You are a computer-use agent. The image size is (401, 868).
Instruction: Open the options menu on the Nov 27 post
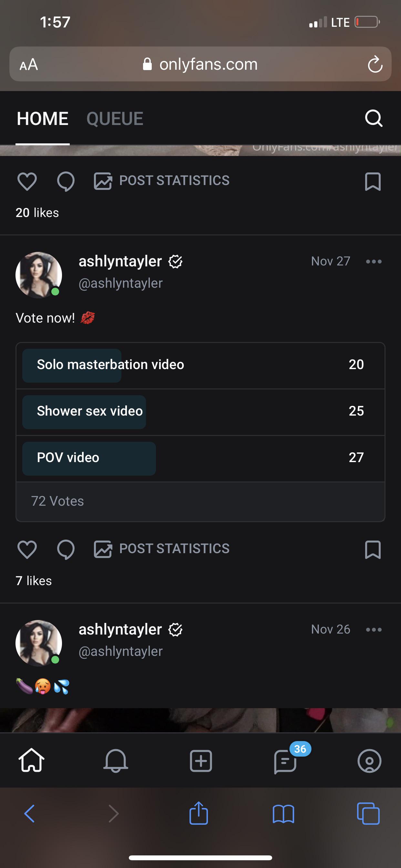point(374,262)
